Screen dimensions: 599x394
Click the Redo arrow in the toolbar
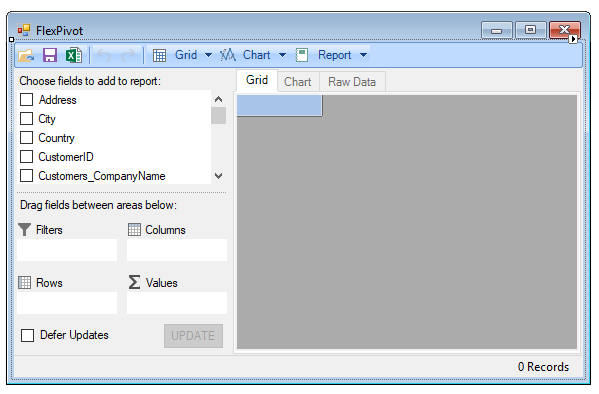pos(128,55)
